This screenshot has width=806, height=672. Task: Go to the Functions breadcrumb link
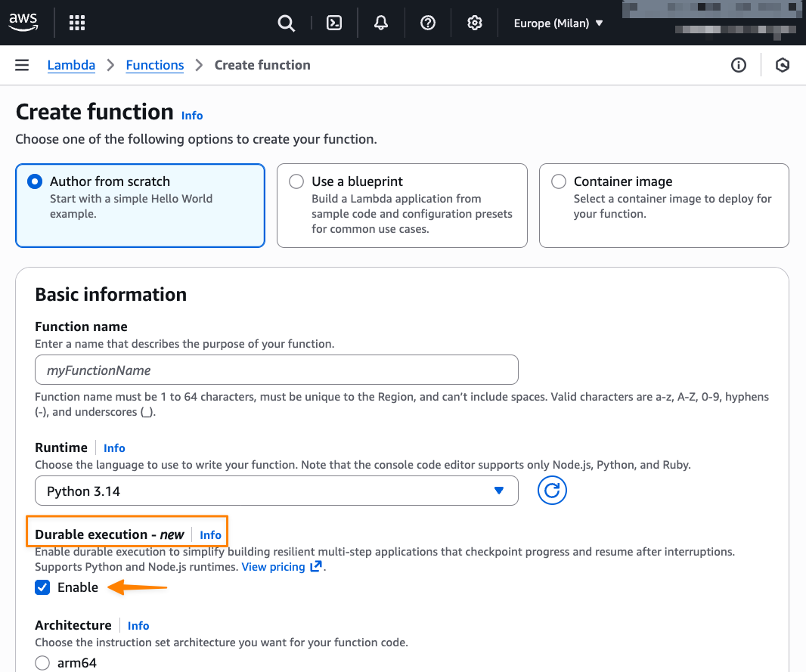154,65
